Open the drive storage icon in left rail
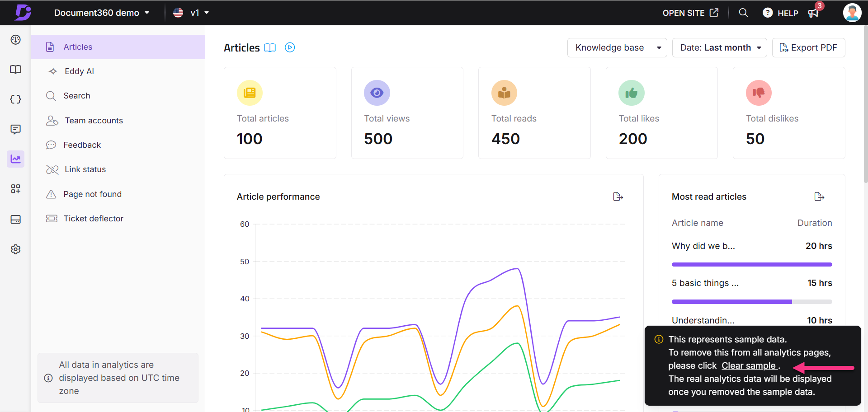The width and height of the screenshot is (868, 412). 16,220
